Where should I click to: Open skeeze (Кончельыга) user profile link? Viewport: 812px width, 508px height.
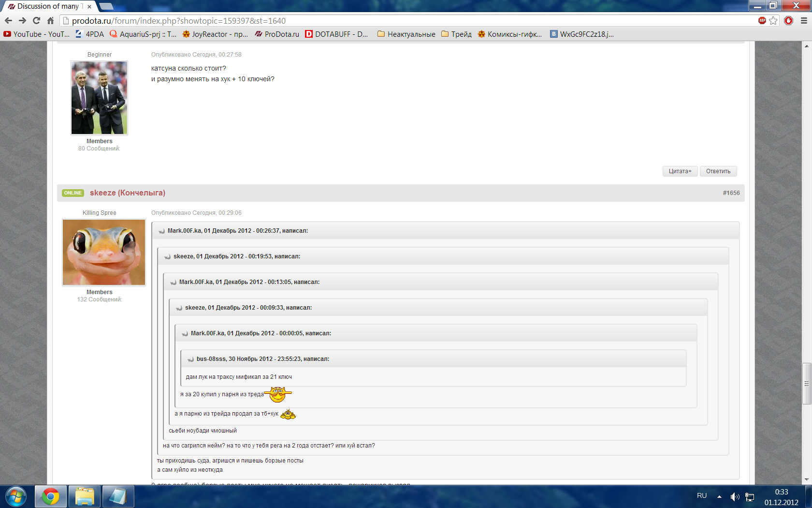click(x=127, y=193)
